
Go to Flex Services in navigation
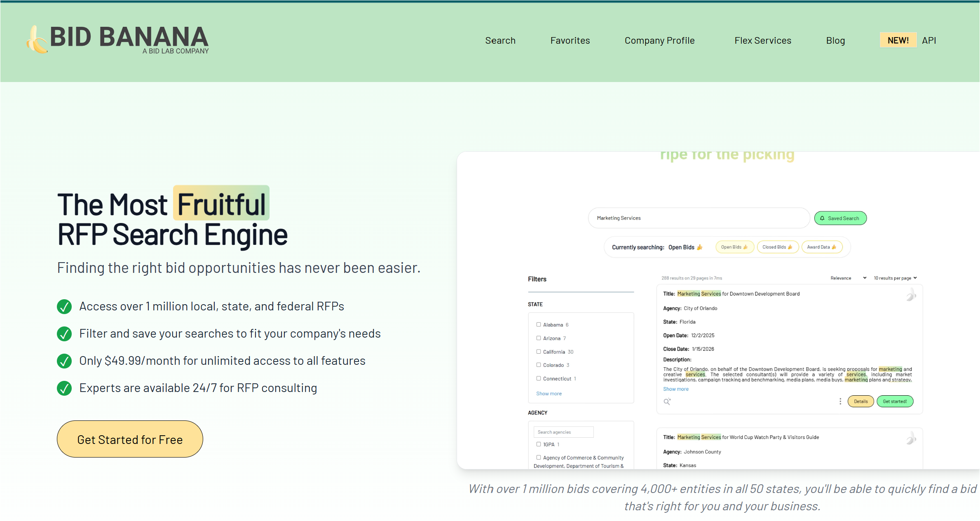763,41
